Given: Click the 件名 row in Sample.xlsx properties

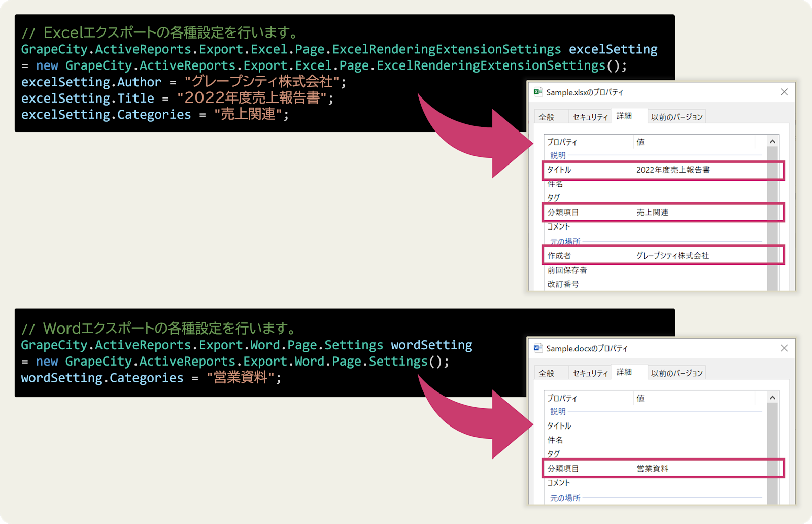Looking at the screenshot, I should (656, 184).
